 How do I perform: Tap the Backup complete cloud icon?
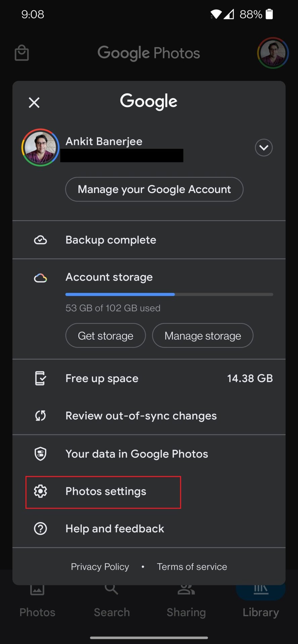pyautogui.click(x=40, y=240)
